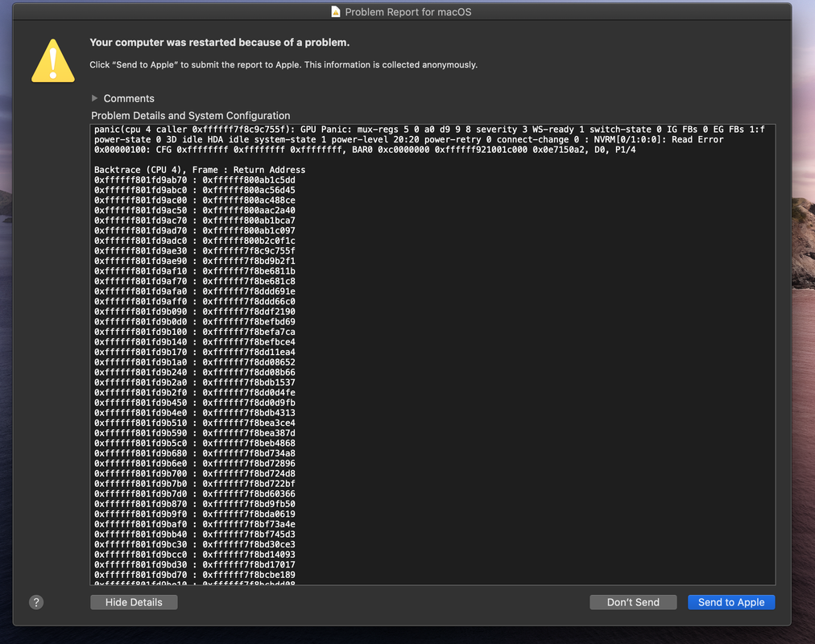Click backtrace row 0xffffff801fd9b170
The width and height of the screenshot is (815, 644).
click(x=194, y=352)
